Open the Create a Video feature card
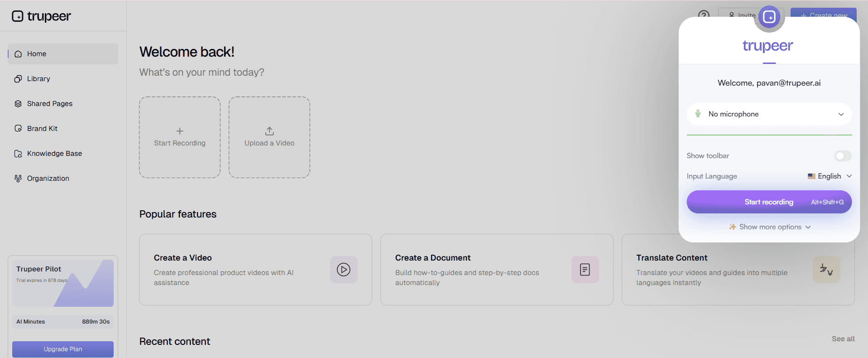 point(255,270)
